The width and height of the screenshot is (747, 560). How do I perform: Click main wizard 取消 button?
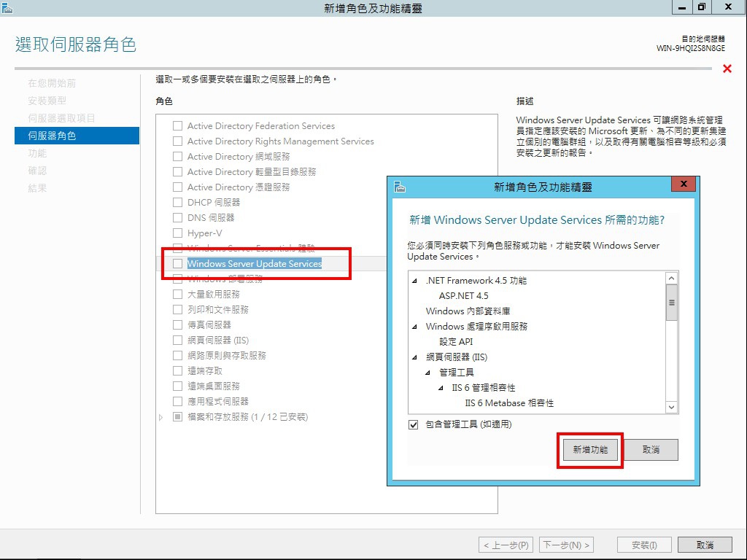click(x=705, y=545)
